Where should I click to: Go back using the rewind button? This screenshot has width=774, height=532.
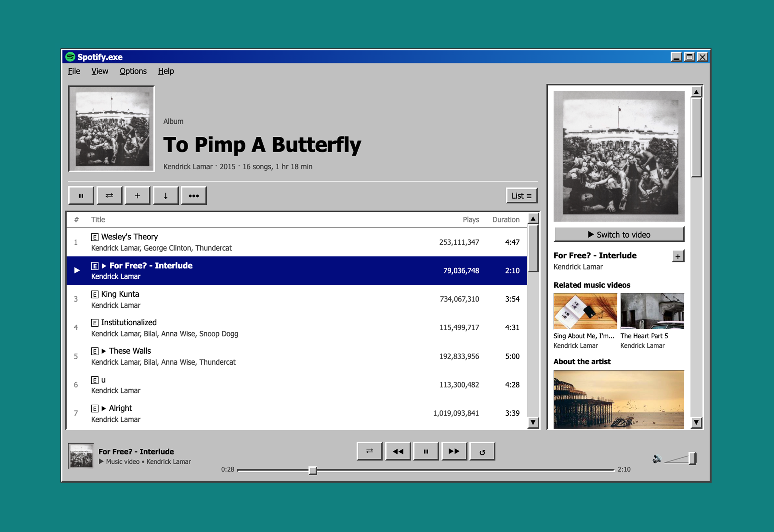398,451
